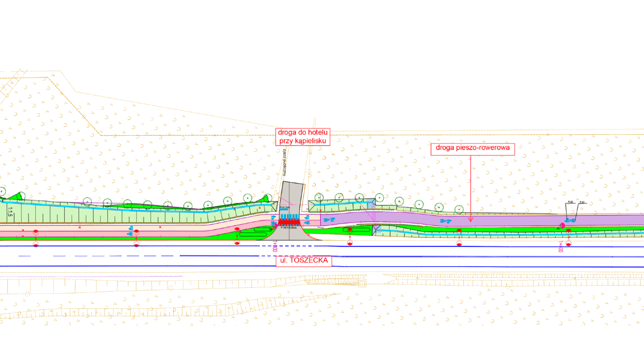The image size is (644, 362).
Task: Click the 'droga pieszo-rowerowa' label box
Action: (x=473, y=149)
